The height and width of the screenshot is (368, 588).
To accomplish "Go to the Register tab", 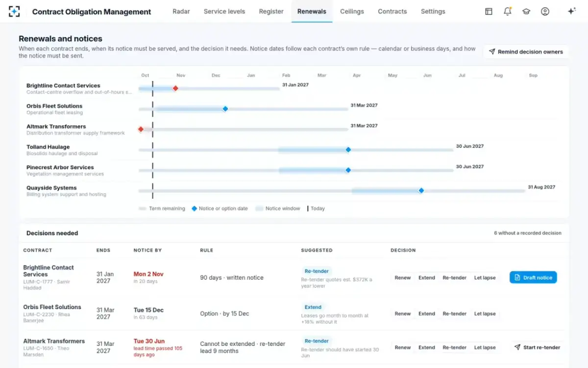I will click(x=271, y=11).
